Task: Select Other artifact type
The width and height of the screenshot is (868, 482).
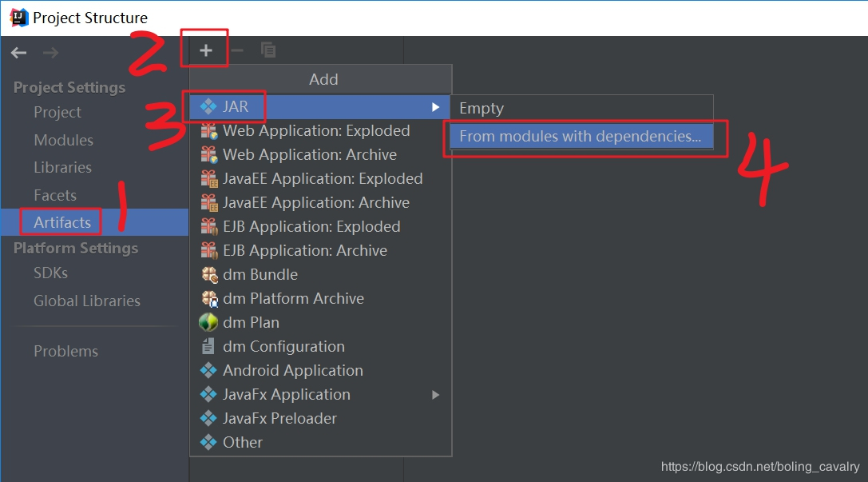Action: coord(320,442)
